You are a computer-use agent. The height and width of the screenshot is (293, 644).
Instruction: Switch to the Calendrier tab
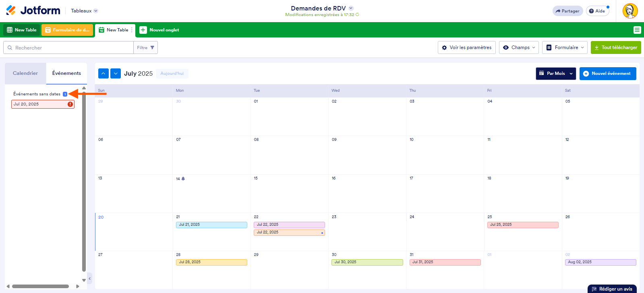tap(25, 73)
